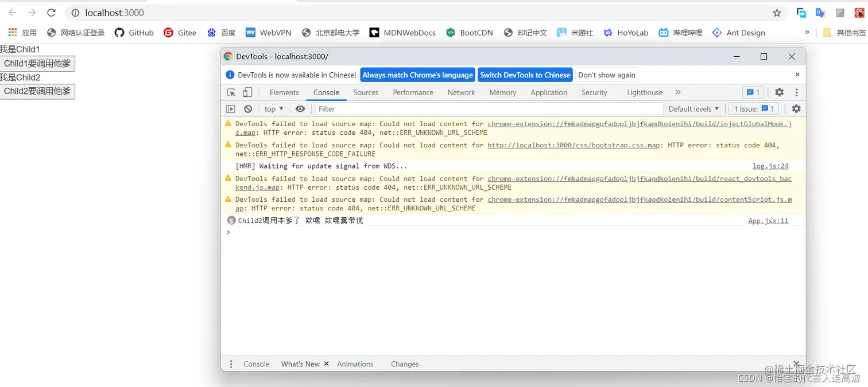
Task: Open the 网络认证登录 bookmark
Action: [76, 33]
